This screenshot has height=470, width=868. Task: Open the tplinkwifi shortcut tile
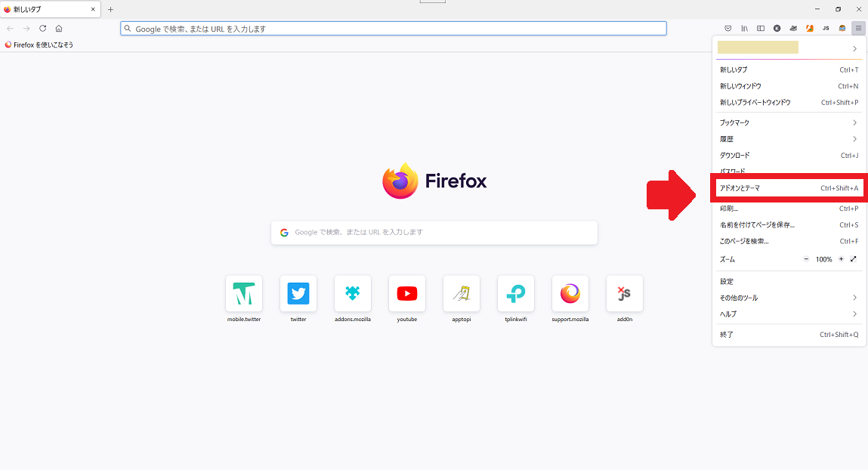click(x=516, y=293)
